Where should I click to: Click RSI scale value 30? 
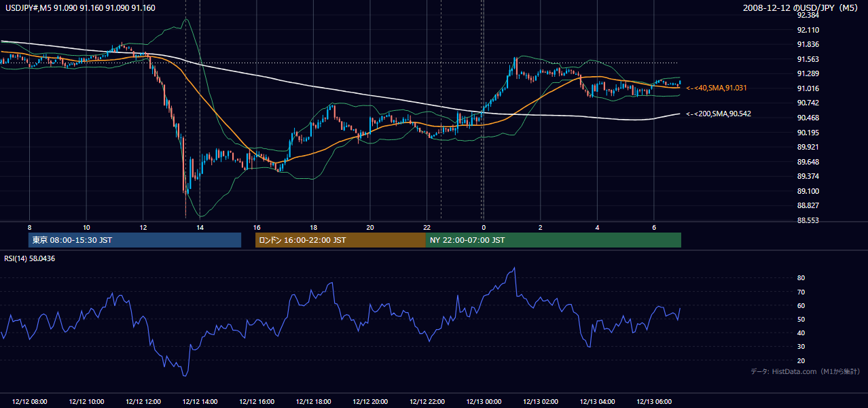801,347
